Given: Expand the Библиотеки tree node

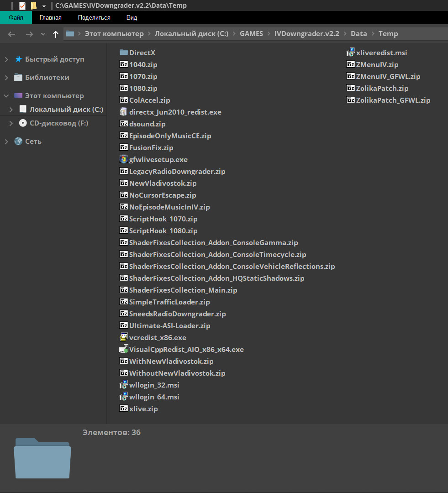Looking at the screenshot, I should click(x=6, y=77).
